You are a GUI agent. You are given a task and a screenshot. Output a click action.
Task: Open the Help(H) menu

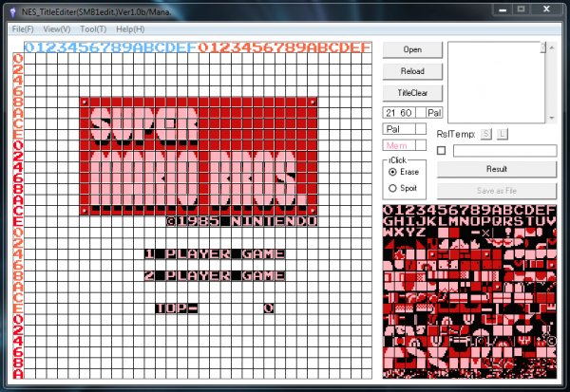click(x=130, y=29)
